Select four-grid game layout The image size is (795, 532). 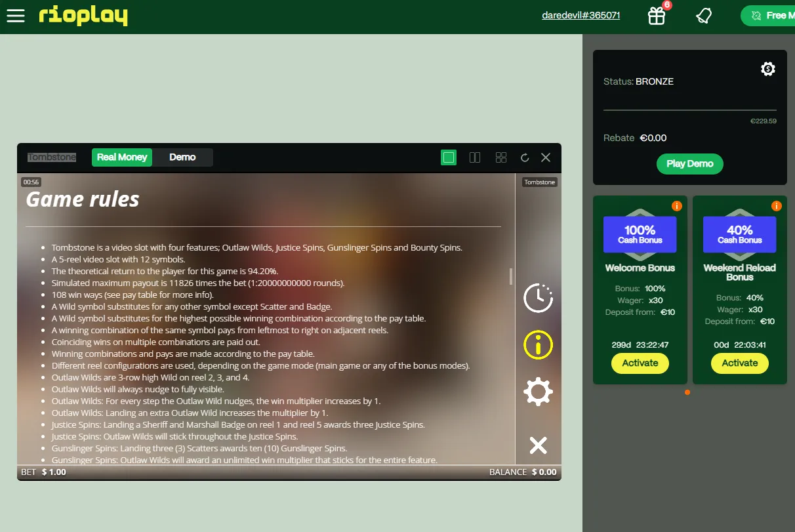(501, 157)
